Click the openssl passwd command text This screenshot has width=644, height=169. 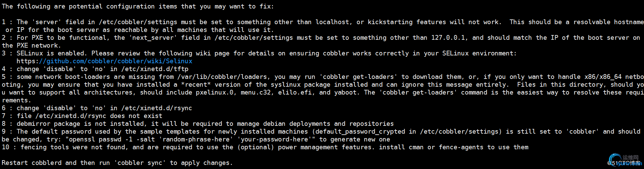click(188, 139)
